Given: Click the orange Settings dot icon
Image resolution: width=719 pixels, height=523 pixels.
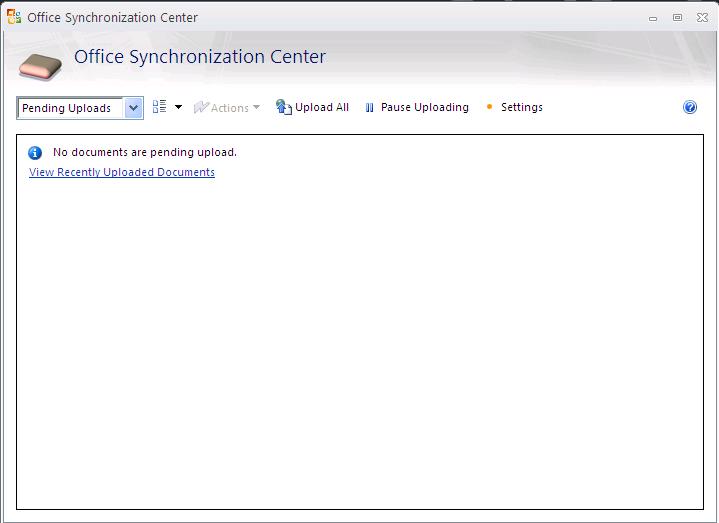Looking at the screenshot, I should (489, 107).
